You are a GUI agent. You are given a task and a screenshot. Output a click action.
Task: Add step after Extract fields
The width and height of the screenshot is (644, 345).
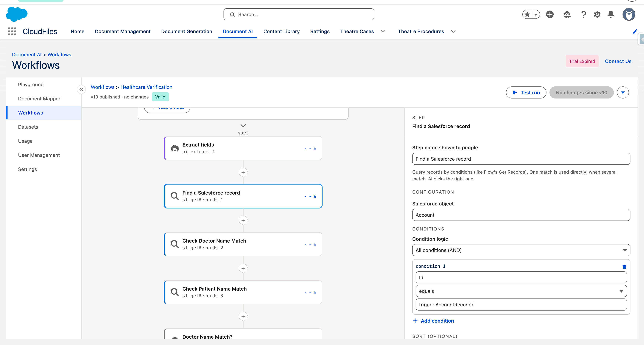[x=243, y=172]
